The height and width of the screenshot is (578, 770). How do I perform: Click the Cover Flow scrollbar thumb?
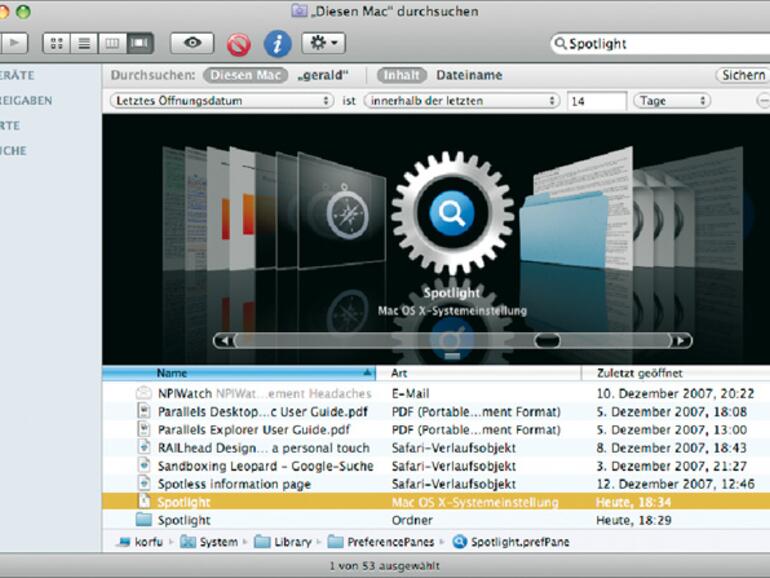tap(547, 340)
